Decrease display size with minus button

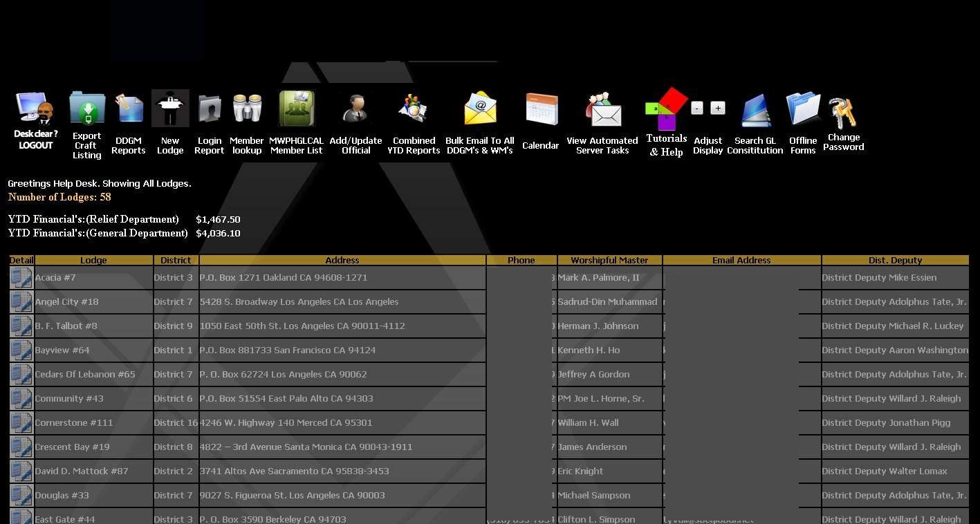coord(697,108)
